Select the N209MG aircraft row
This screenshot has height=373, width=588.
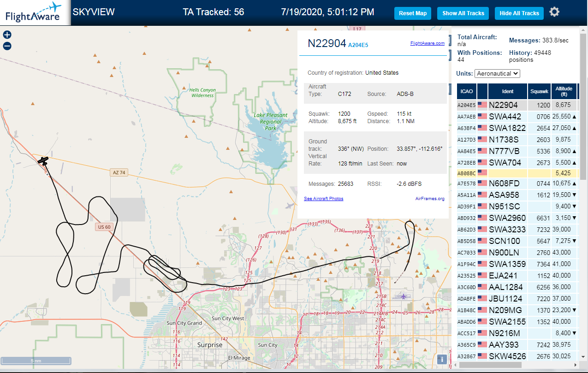point(517,310)
